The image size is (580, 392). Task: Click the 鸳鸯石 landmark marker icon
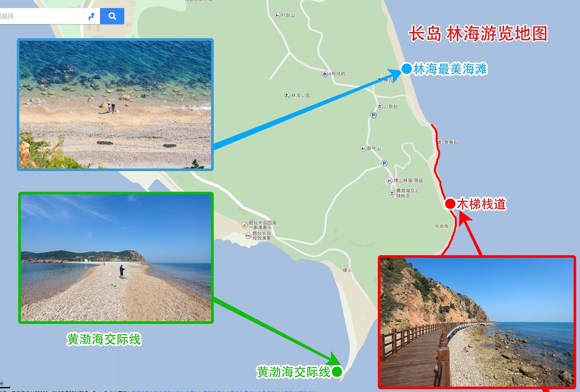[440, 142]
